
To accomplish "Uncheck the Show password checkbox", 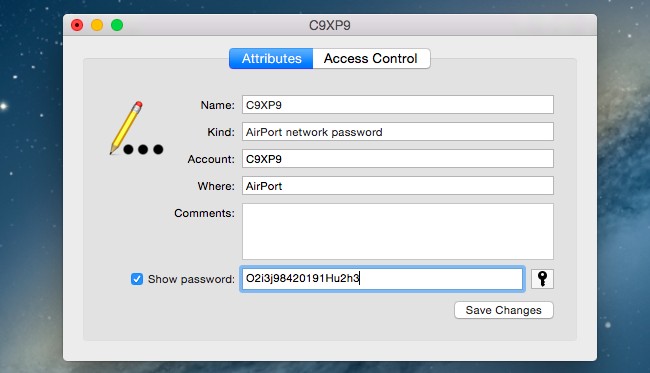I will (x=137, y=279).
